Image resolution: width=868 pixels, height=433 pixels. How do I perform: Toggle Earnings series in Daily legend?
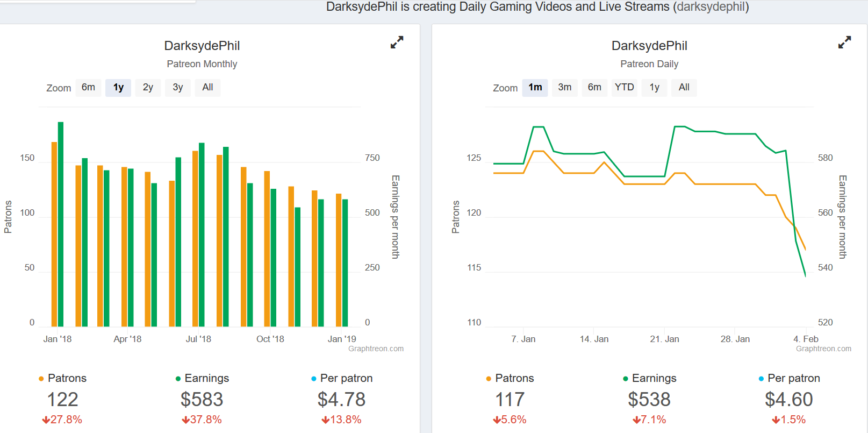coord(649,378)
